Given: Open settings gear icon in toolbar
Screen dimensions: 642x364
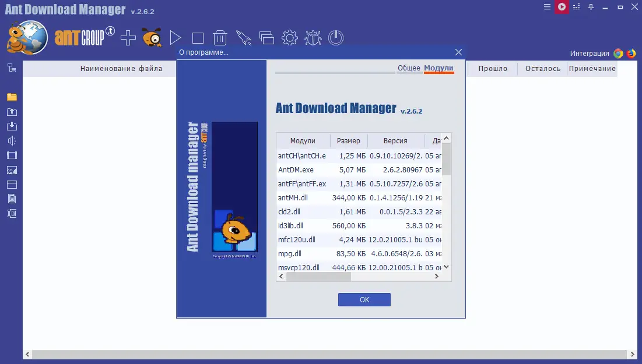Looking at the screenshot, I should click(x=289, y=38).
